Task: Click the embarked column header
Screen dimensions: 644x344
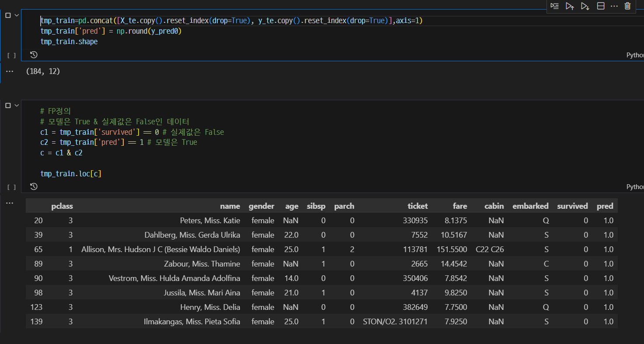Action: tap(530, 206)
